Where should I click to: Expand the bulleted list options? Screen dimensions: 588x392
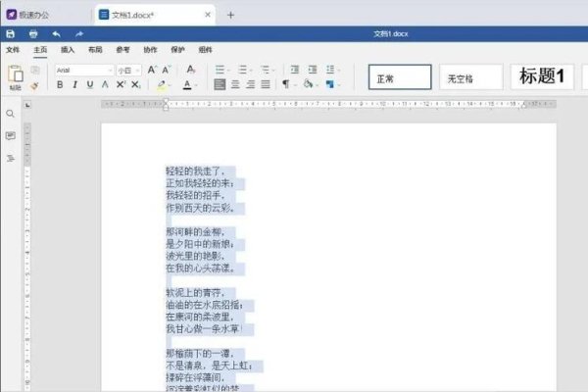(228, 71)
